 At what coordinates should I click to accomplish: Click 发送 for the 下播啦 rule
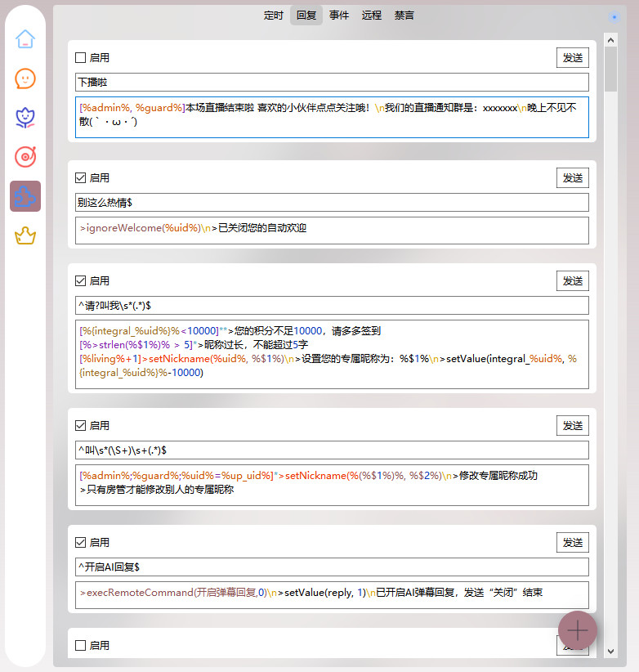[x=573, y=58]
